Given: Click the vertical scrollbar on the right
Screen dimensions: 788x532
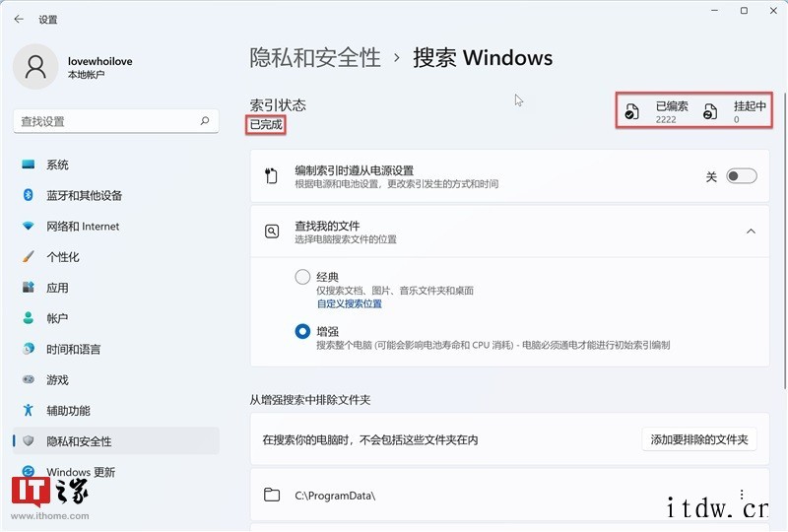Looking at the screenshot, I should [x=785, y=240].
